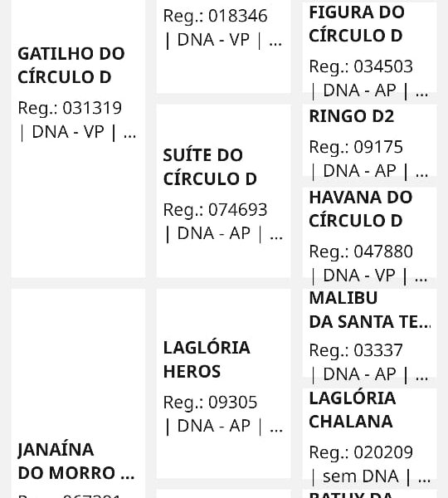
Task: Click registration number 034503
Action: coord(383,66)
